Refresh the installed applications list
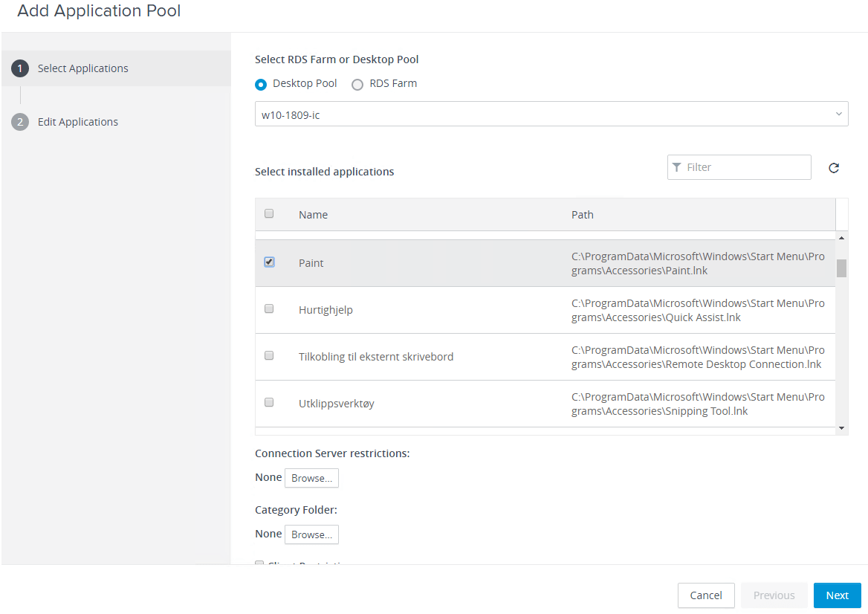868x614 pixels. coord(834,168)
